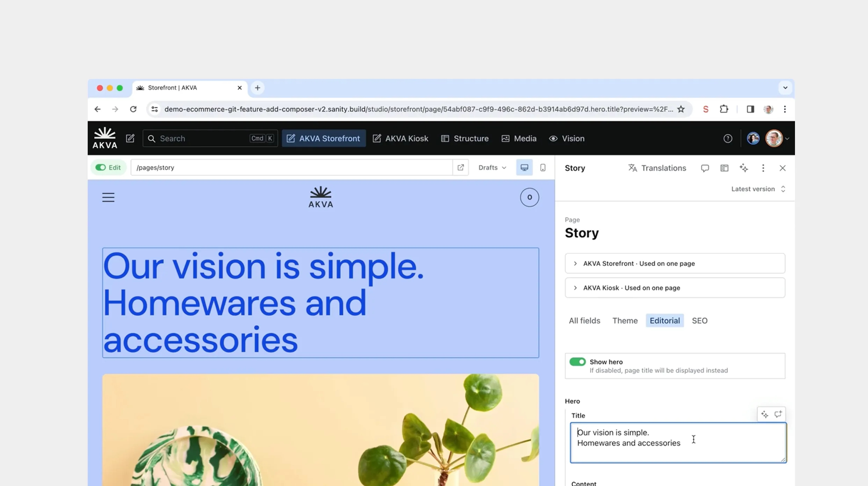Open Chrome three-dot menu

coord(785,109)
